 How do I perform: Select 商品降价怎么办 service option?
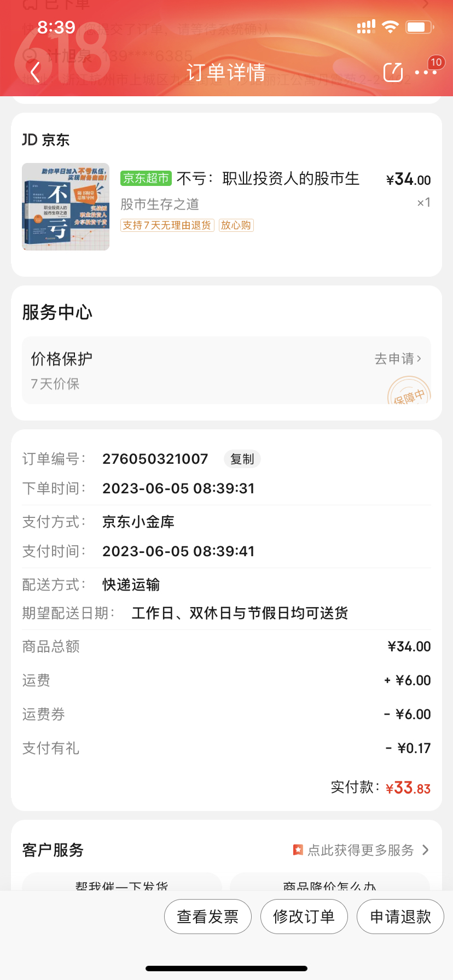(x=329, y=884)
